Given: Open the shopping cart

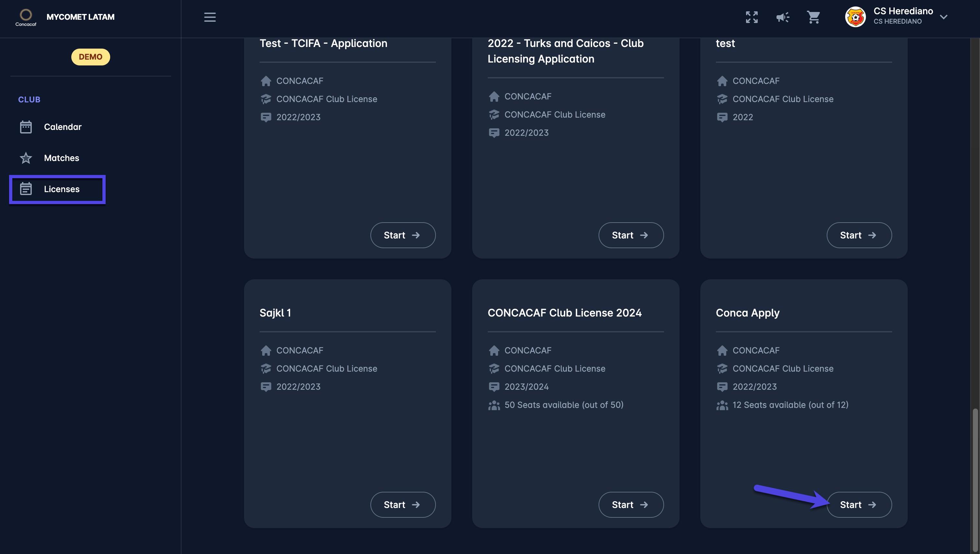Looking at the screenshot, I should [813, 17].
